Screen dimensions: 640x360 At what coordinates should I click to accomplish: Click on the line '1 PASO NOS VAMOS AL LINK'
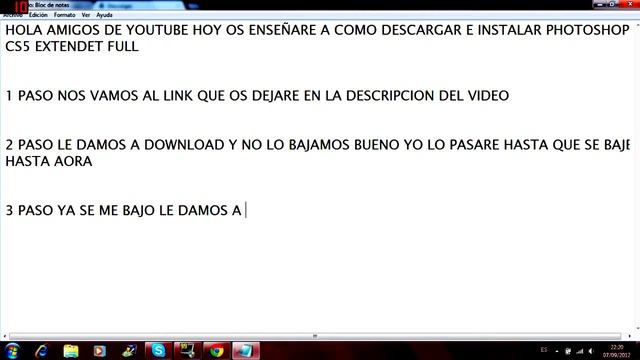pos(257,96)
